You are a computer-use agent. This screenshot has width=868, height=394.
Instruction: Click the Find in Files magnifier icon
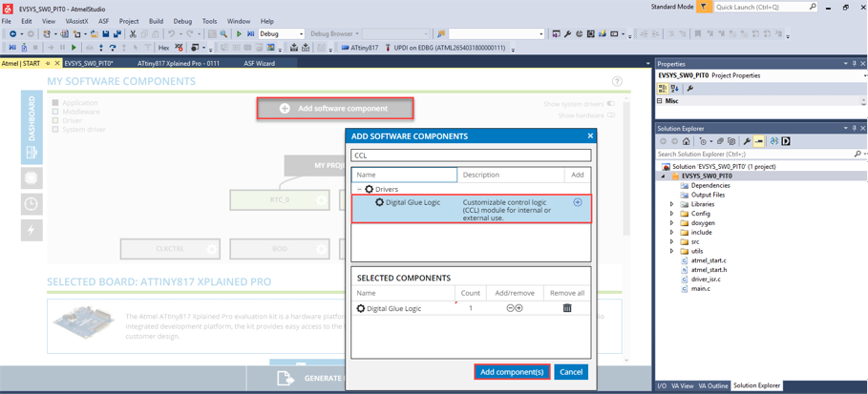(x=223, y=33)
